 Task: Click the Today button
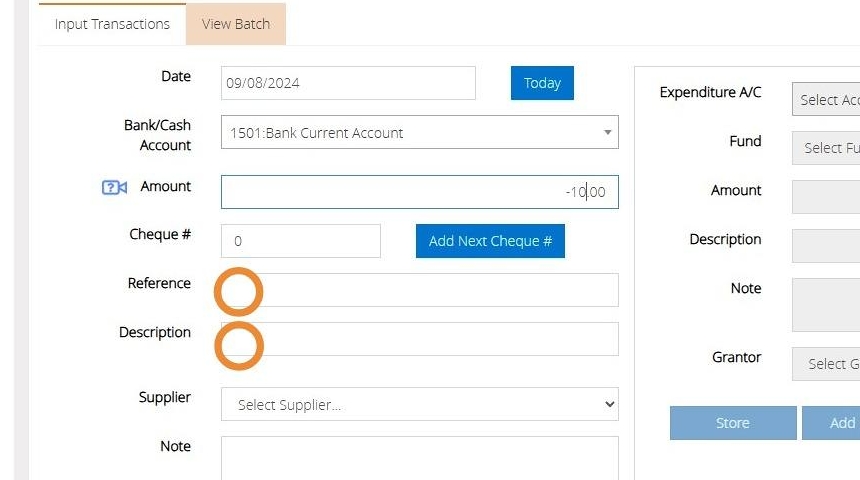click(x=542, y=83)
